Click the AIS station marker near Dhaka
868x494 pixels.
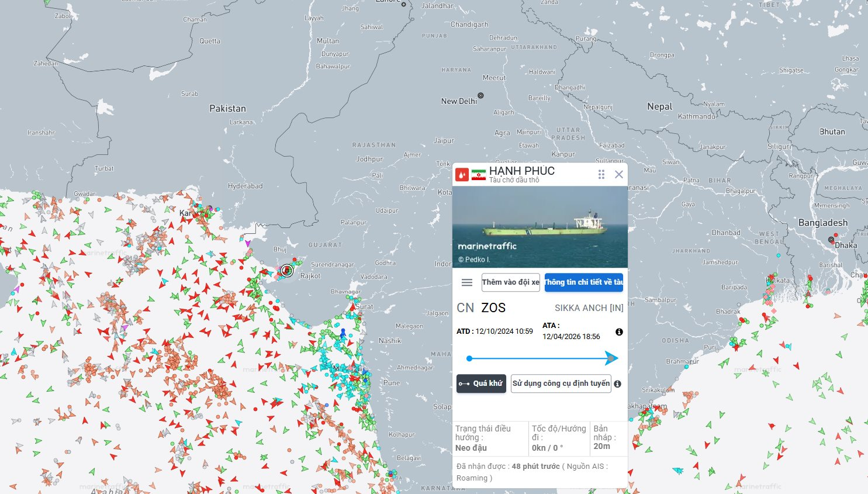click(831, 240)
